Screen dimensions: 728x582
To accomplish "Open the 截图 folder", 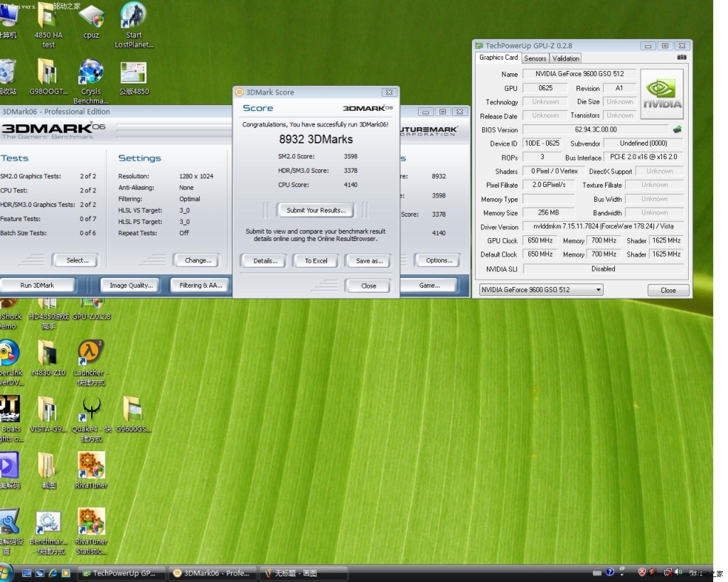I will click(48, 470).
